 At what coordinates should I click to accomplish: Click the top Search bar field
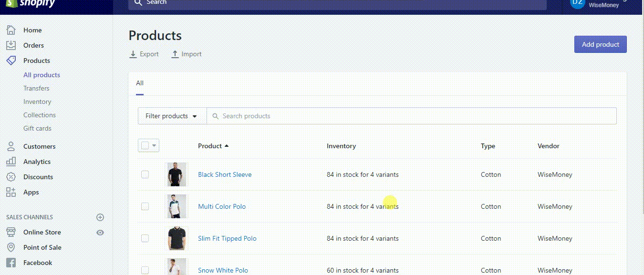click(337, 4)
